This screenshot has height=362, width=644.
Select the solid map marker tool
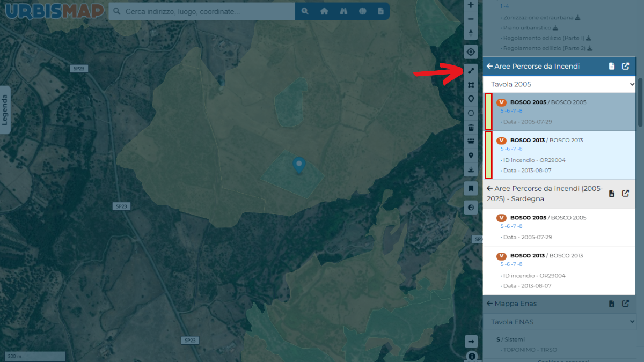[x=471, y=156]
